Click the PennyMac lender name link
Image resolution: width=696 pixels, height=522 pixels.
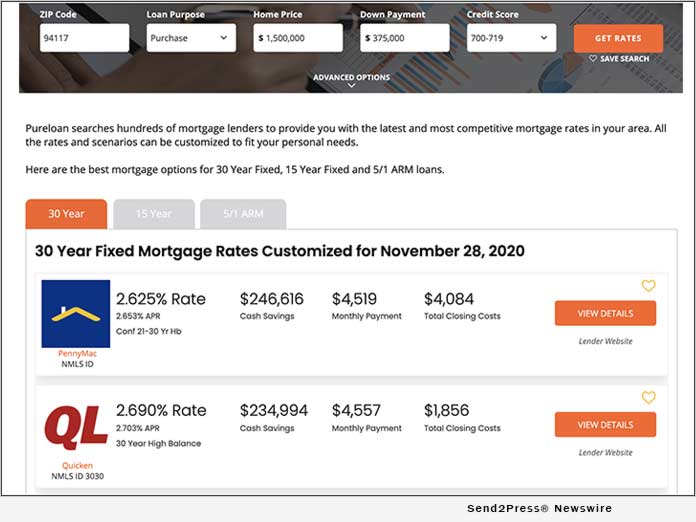(76, 353)
